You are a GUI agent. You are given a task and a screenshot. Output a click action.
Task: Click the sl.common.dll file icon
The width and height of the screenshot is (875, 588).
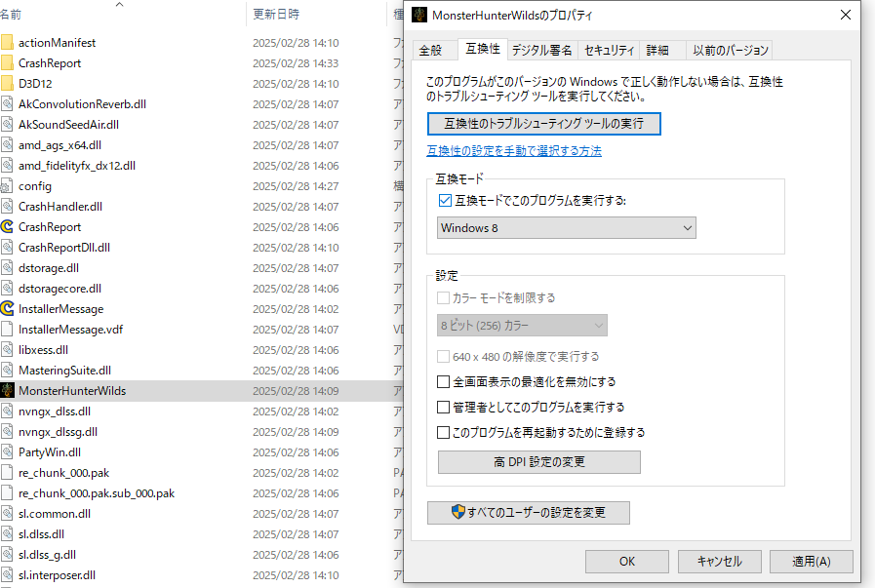click(7, 513)
